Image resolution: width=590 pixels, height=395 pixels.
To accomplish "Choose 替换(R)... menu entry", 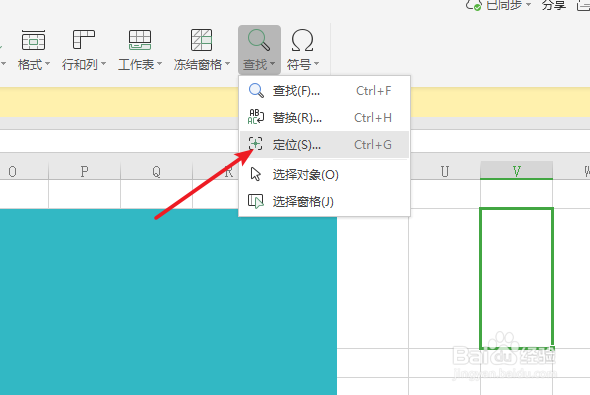I will tap(324, 118).
